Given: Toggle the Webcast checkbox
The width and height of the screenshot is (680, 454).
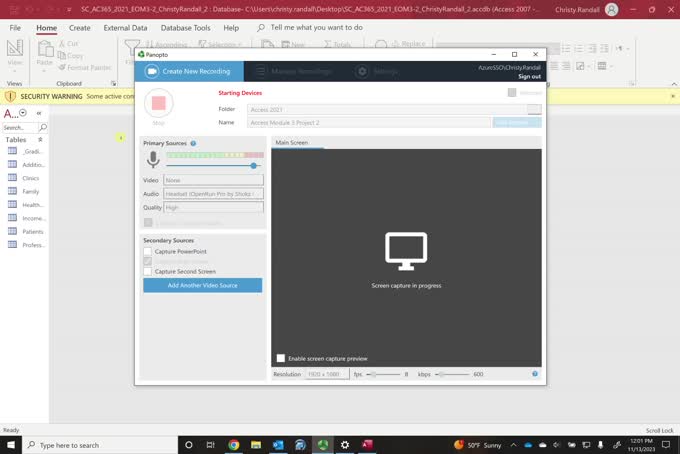Looking at the screenshot, I should click(x=512, y=92).
